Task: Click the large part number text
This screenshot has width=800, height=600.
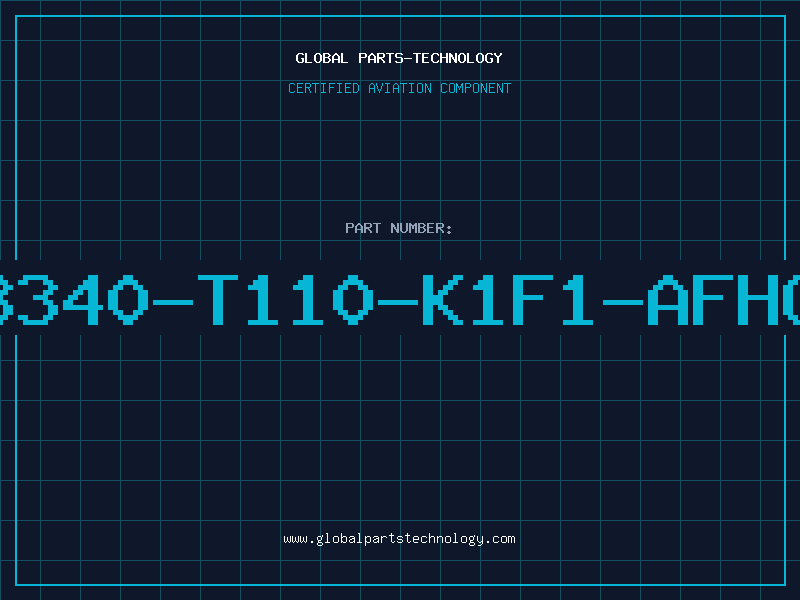Action: pyautogui.click(x=400, y=299)
